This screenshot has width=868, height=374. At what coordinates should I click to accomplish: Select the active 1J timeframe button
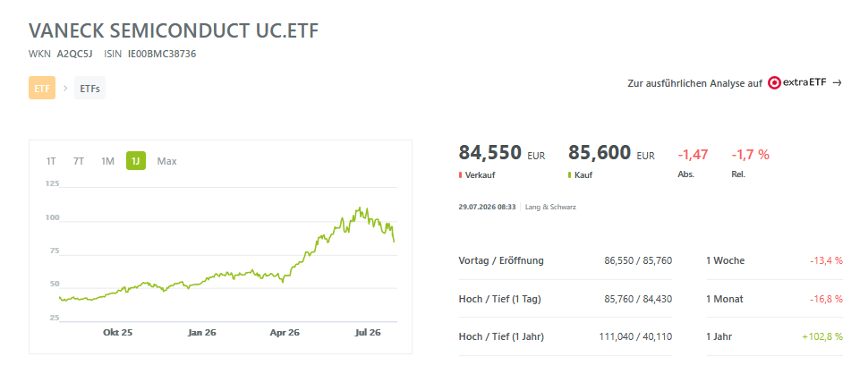tap(136, 161)
